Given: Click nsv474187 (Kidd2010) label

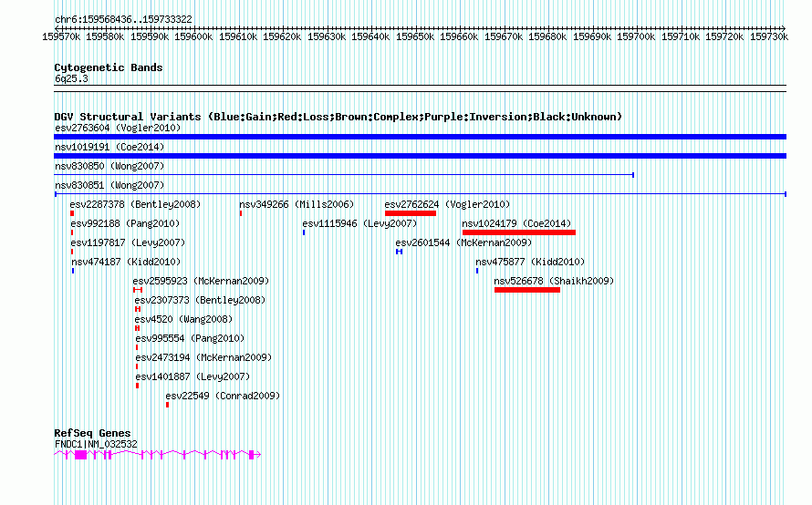Looking at the screenshot, I should 126,262.
